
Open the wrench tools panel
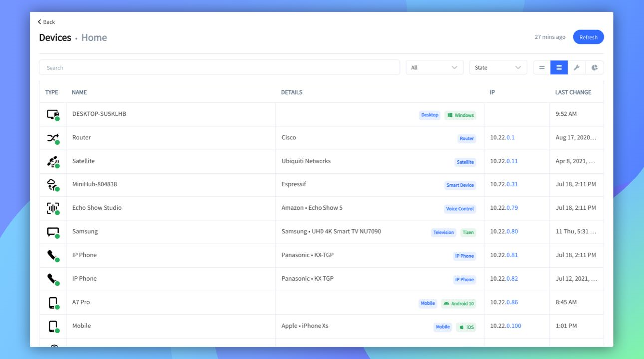coord(577,67)
